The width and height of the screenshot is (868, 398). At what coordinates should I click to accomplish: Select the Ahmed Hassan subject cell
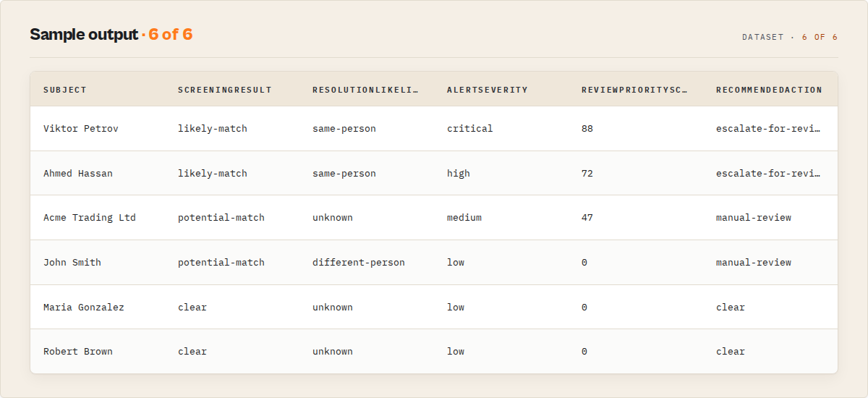pyautogui.click(x=78, y=174)
